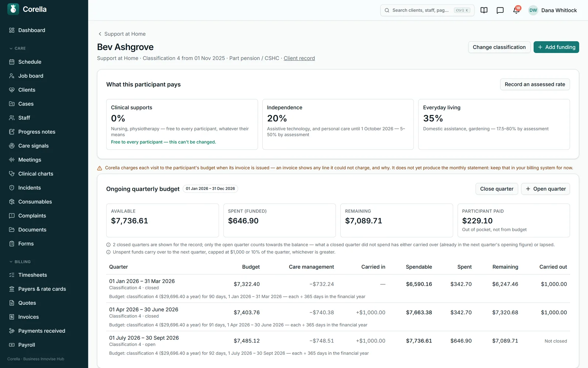Open the notifications bell icon
Viewport: 588px width, 368px height.
[516, 10]
